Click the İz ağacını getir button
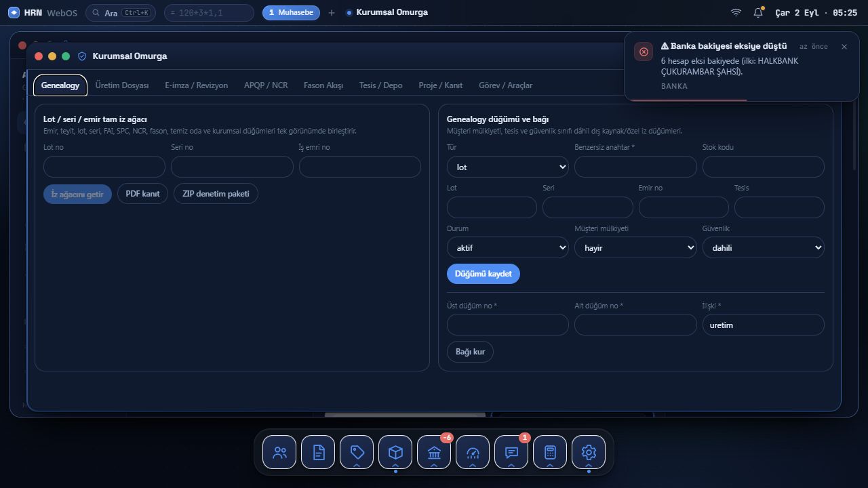 tap(77, 194)
